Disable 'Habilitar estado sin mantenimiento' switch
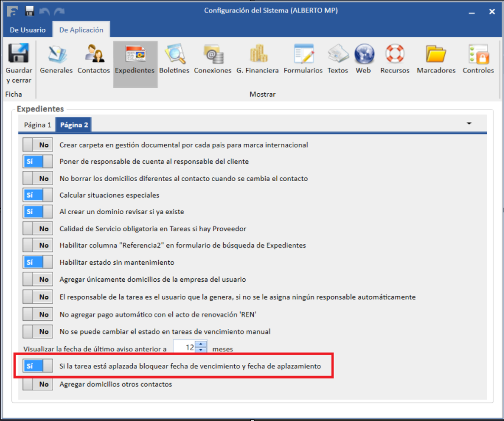This screenshot has height=421, width=504. [37, 262]
